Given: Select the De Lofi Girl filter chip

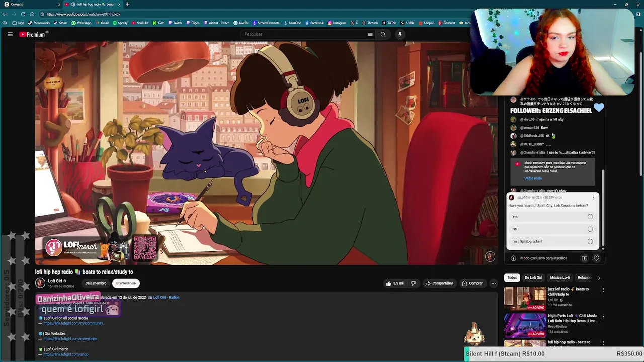Looking at the screenshot, I should click(533, 277).
